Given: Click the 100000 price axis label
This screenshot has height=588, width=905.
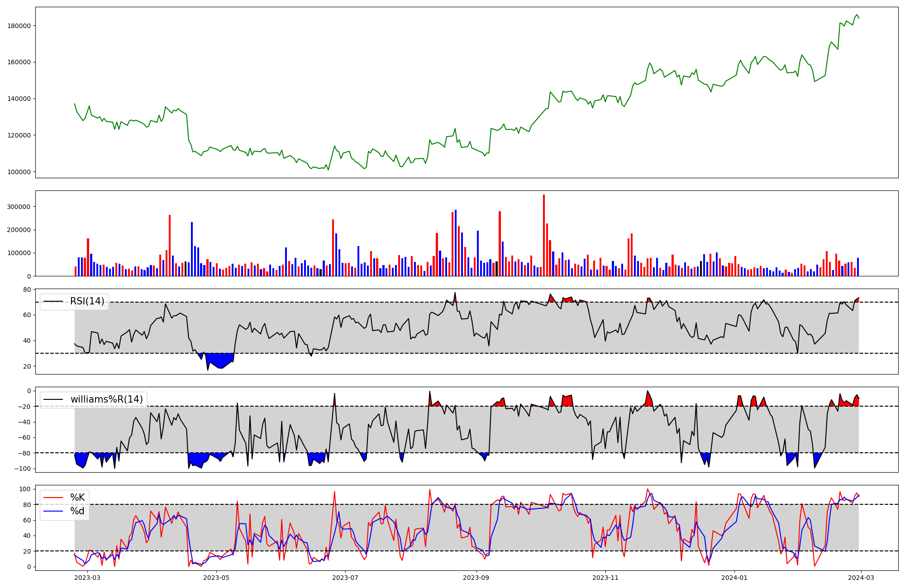Looking at the screenshot, I should (19, 172).
